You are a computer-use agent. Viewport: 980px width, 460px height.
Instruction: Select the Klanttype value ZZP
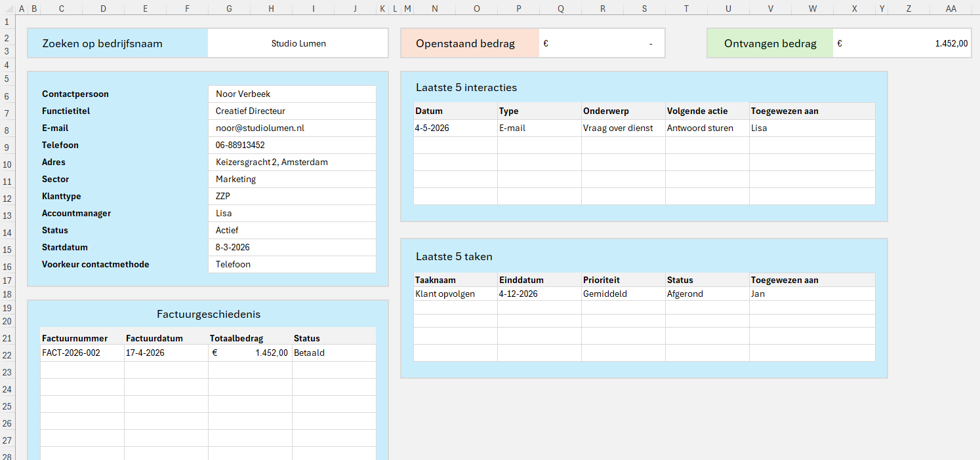(291, 197)
